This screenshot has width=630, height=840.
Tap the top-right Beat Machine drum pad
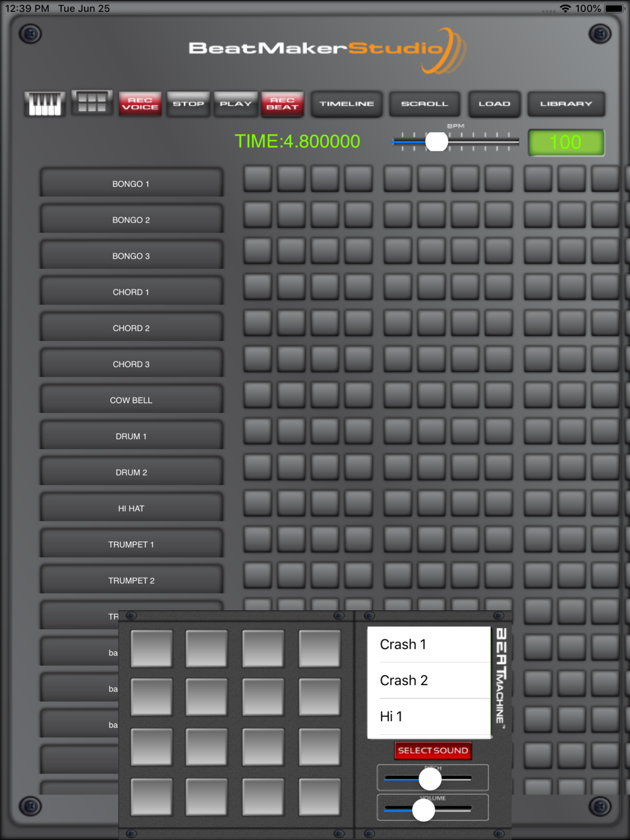point(319,648)
